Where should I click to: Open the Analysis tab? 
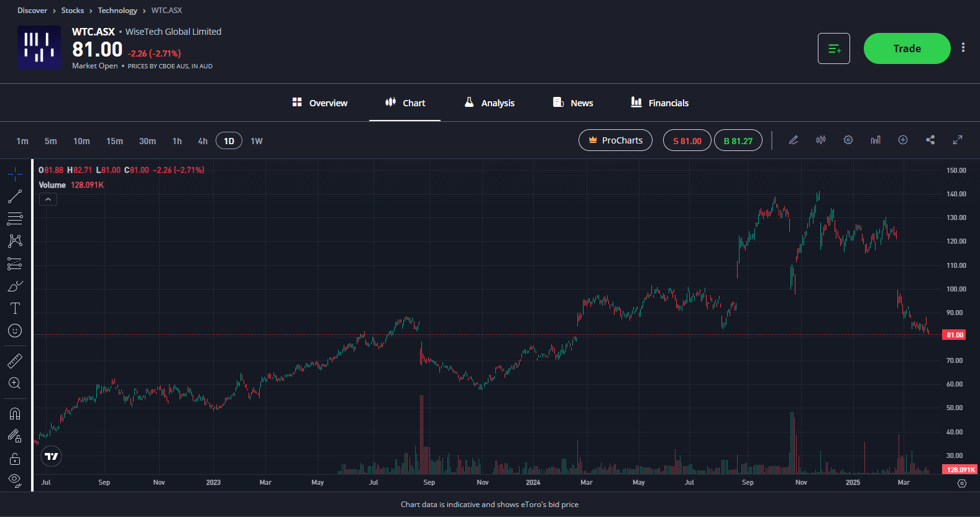[x=490, y=103]
